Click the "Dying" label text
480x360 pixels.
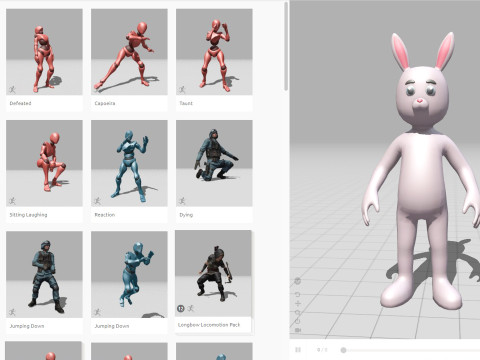(x=186, y=215)
